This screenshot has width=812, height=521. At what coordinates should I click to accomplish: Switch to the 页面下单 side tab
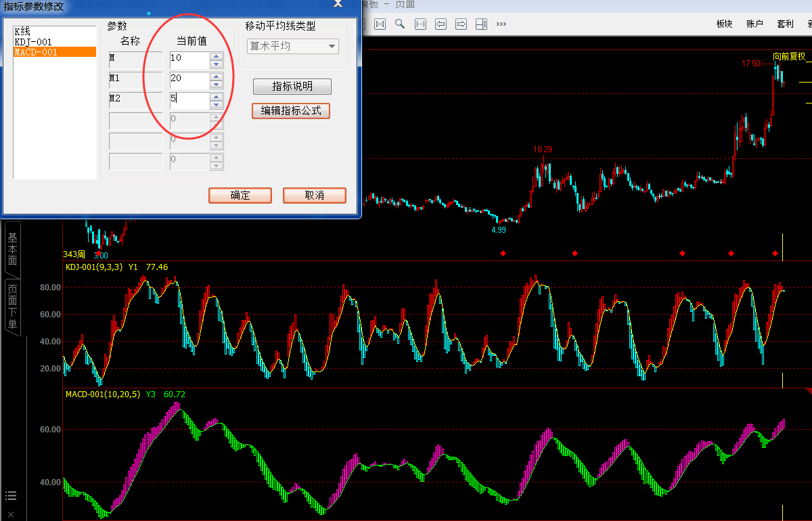pyautogui.click(x=12, y=307)
